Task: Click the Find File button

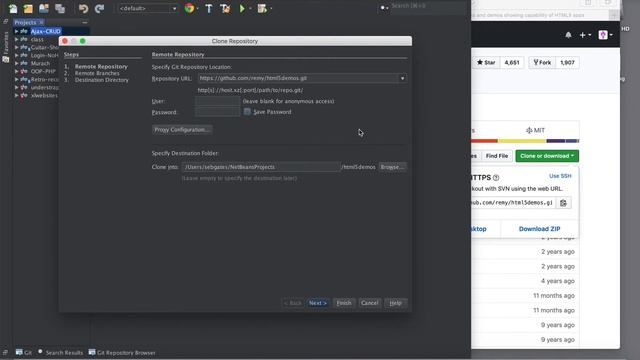Action: click(497, 156)
